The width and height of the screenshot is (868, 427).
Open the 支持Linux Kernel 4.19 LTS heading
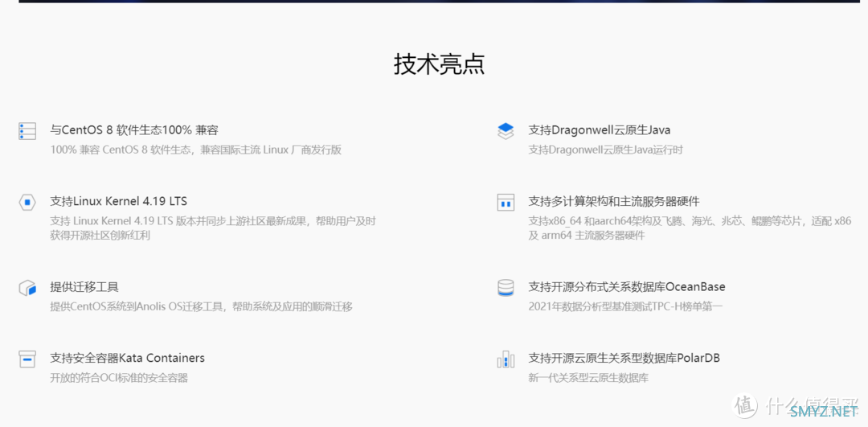(x=119, y=201)
